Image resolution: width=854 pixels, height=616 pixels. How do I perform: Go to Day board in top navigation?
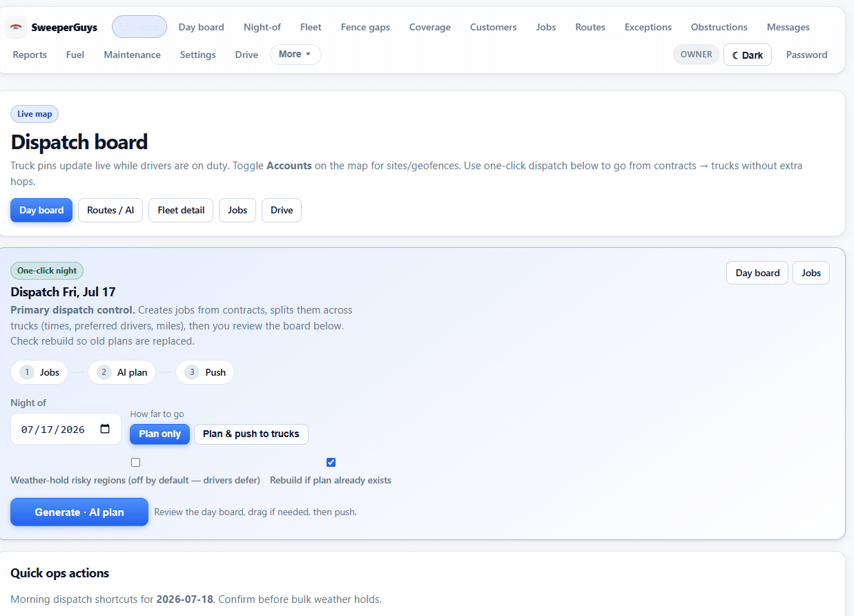coord(202,27)
